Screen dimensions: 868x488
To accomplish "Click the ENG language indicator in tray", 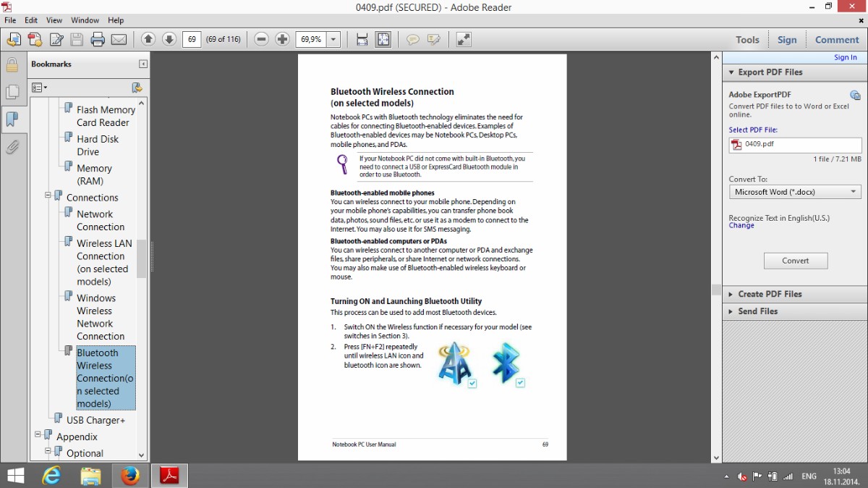I will (809, 476).
